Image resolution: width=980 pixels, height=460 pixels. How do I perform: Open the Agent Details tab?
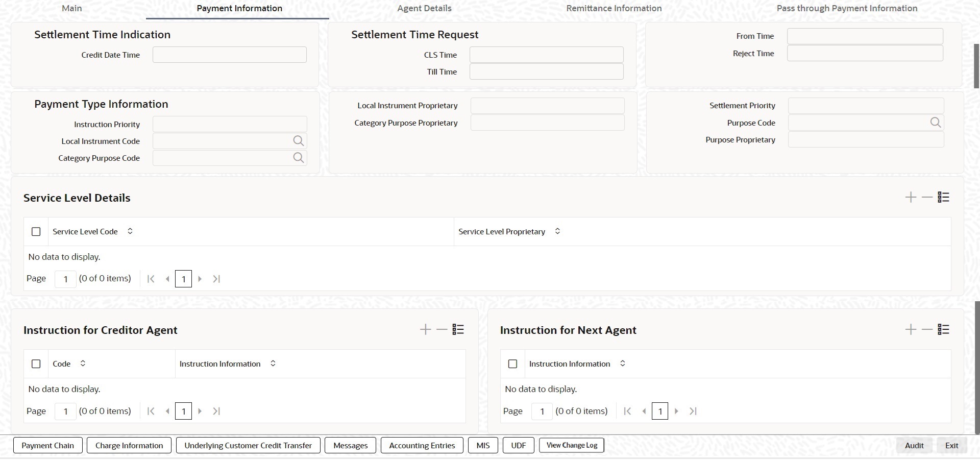coord(425,8)
